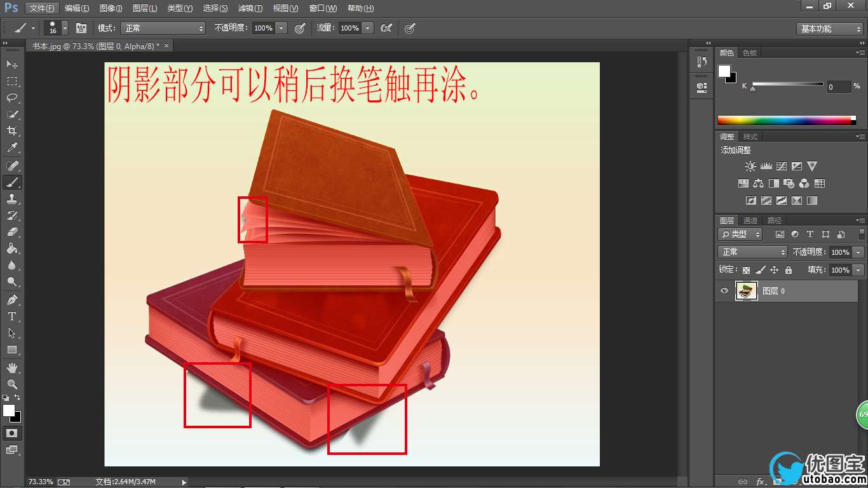The width and height of the screenshot is (868, 488).
Task: Open the layer opacity slider arrow
Action: [x=859, y=252]
